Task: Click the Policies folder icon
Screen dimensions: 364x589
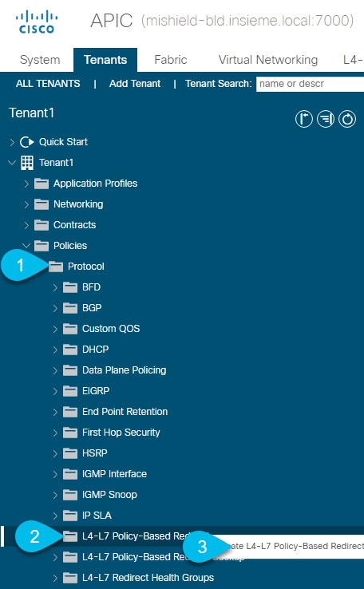Action: click(42, 246)
